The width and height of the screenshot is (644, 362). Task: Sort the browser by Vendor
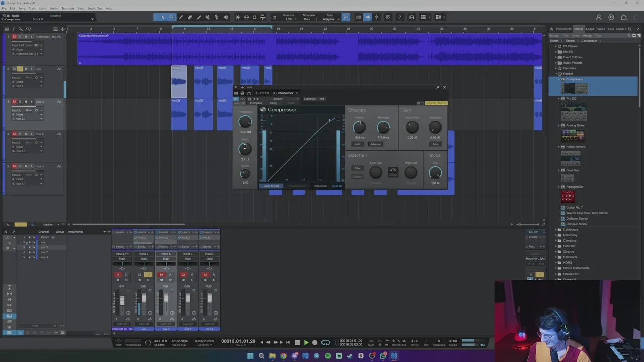tap(587, 36)
